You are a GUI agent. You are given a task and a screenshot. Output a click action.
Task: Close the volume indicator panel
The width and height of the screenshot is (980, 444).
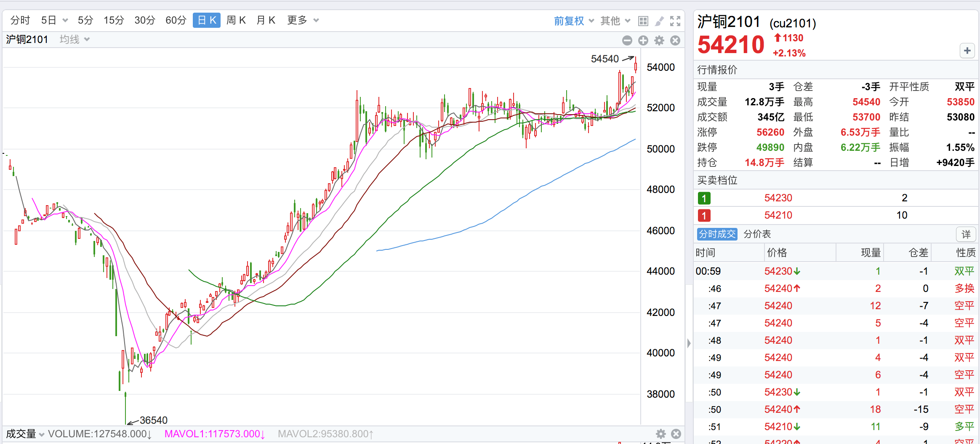[x=676, y=434]
